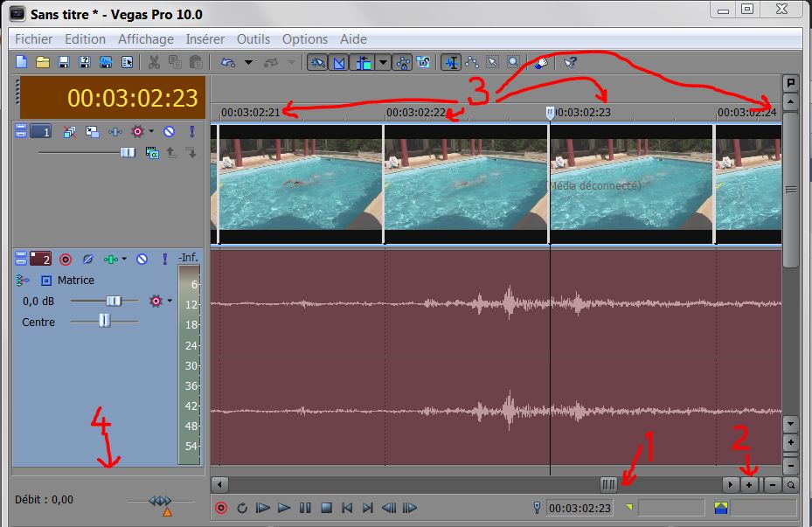
Task: Toggle Ignore Event Grouping
Action: (x=423, y=63)
